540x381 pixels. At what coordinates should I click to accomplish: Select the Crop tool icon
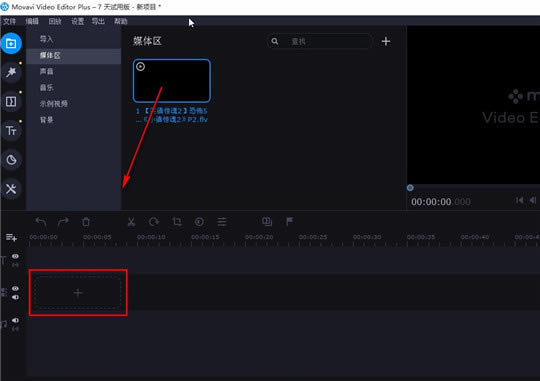[x=177, y=222]
